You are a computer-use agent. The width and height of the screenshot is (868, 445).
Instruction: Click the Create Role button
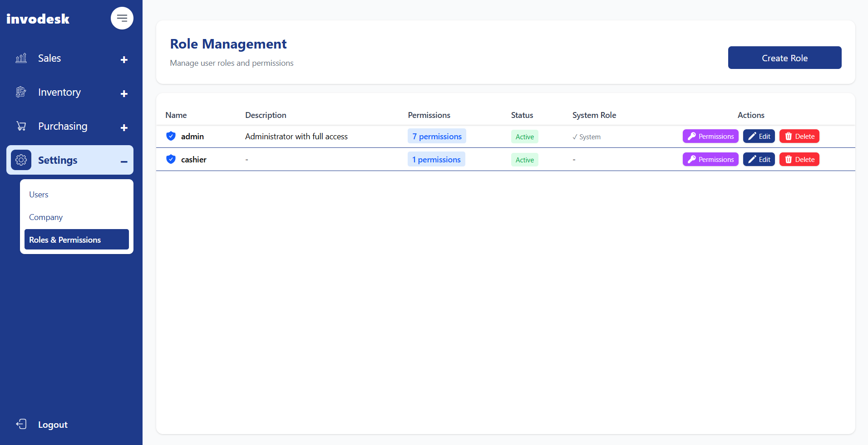pos(784,58)
